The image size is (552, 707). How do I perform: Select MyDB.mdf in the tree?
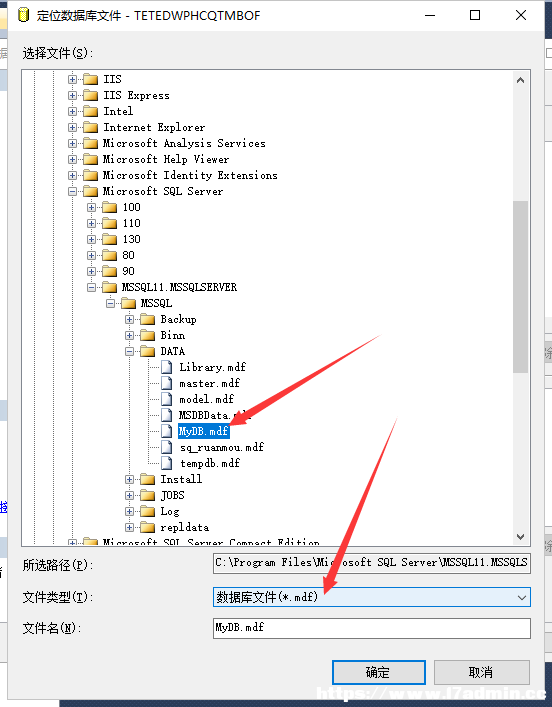coord(204,431)
